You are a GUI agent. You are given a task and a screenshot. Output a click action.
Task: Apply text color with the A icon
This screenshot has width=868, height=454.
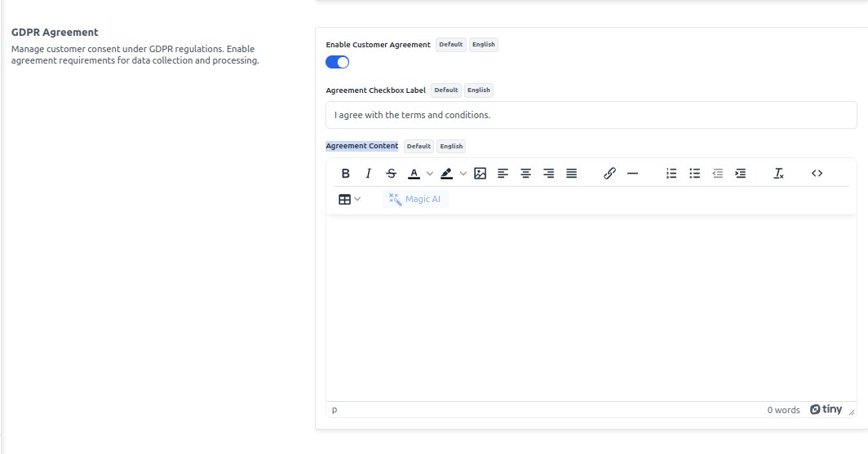414,174
